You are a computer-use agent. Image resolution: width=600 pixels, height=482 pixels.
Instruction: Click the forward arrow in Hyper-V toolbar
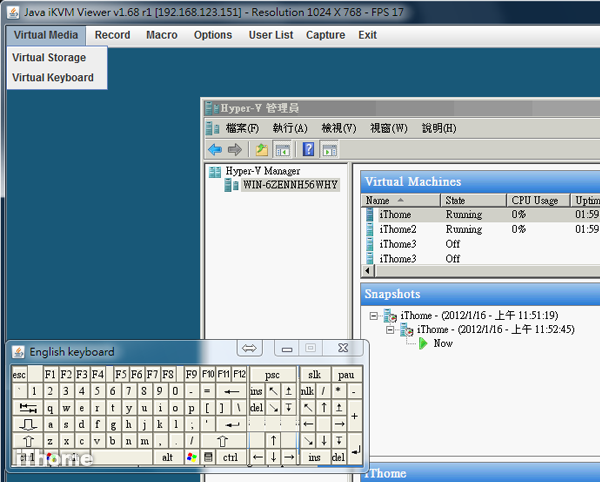[x=234, y=150]
